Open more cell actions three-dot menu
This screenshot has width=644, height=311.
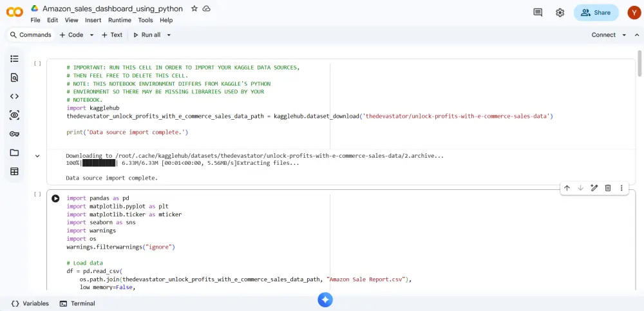pos(621,188)
